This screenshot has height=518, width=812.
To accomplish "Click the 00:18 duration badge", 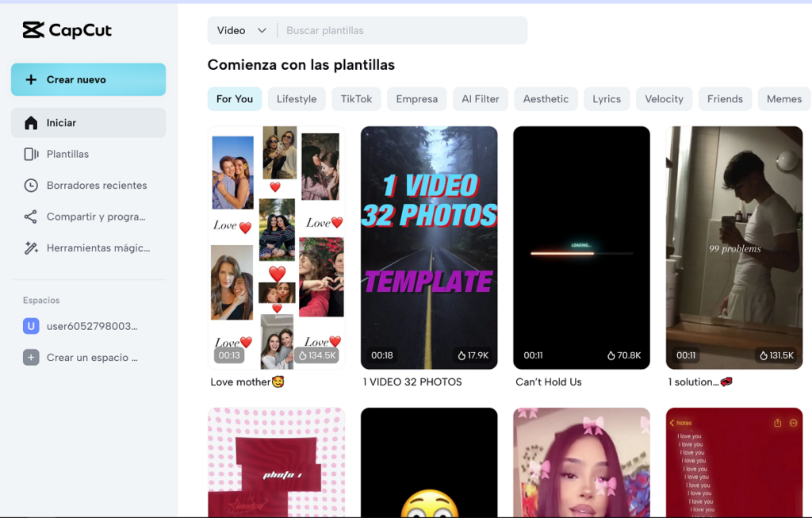I will pos(382,355).
